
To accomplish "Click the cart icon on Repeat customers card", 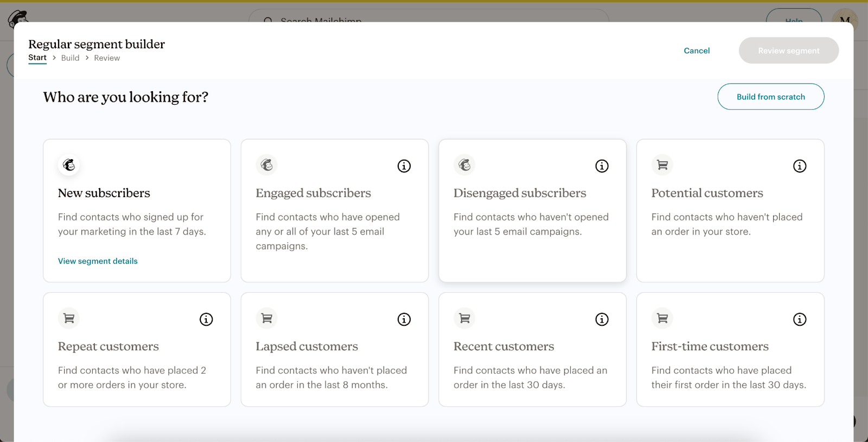I will tap(69, 318).
